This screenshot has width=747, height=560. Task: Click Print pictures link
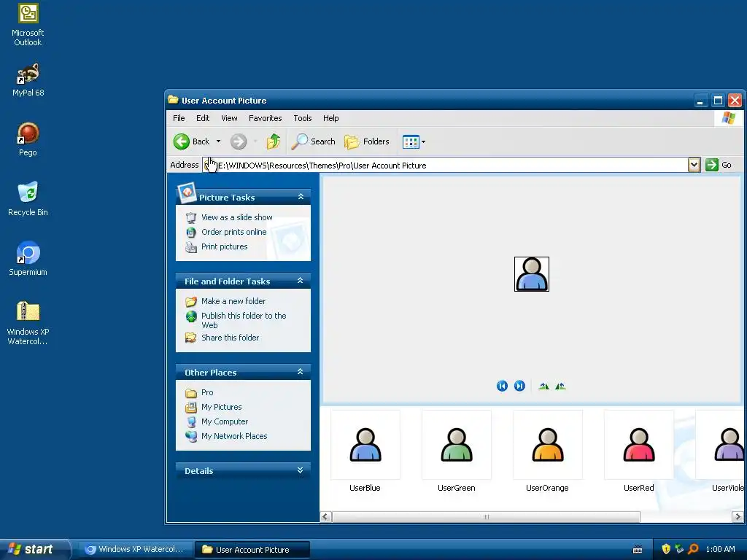click(x=225, y=246)
